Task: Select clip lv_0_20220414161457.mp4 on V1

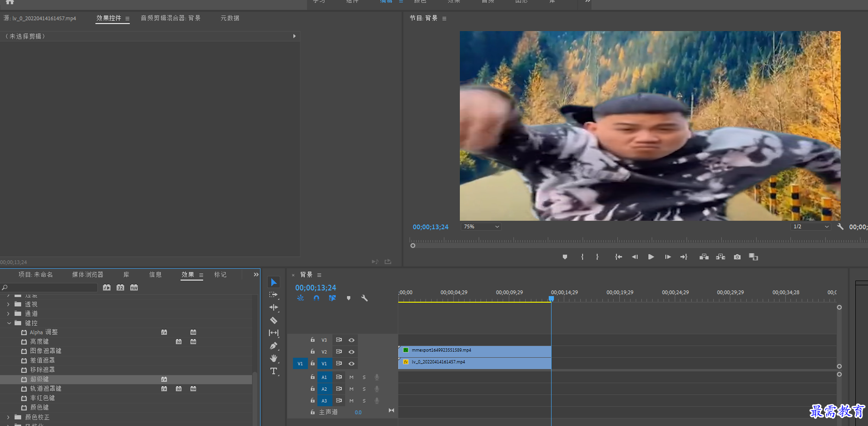Action: click(x=474, y=363)
